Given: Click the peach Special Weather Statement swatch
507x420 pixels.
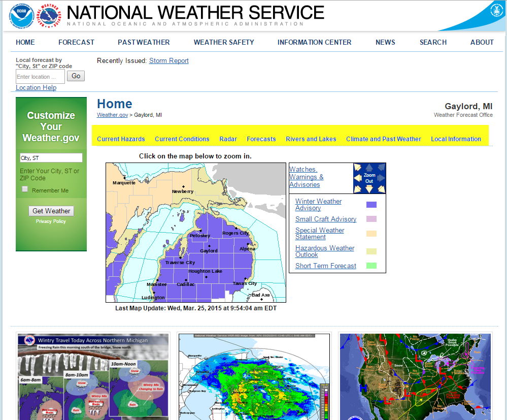Looking at the screenshot, I should 371,234.
